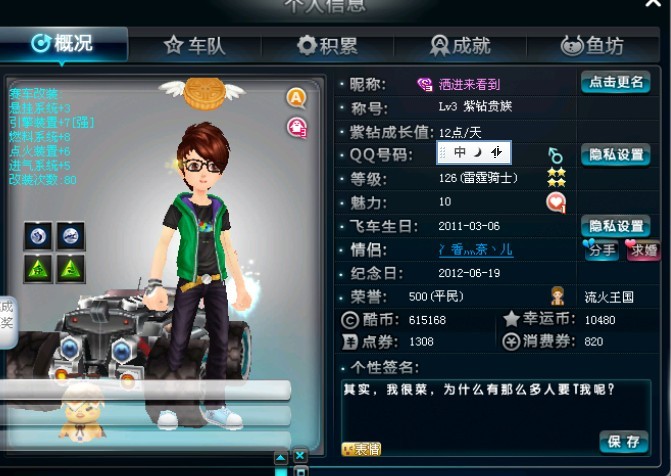Select the first blue globe item slot
This screenshot has width=671, height=476.
[x=38, y=236]
